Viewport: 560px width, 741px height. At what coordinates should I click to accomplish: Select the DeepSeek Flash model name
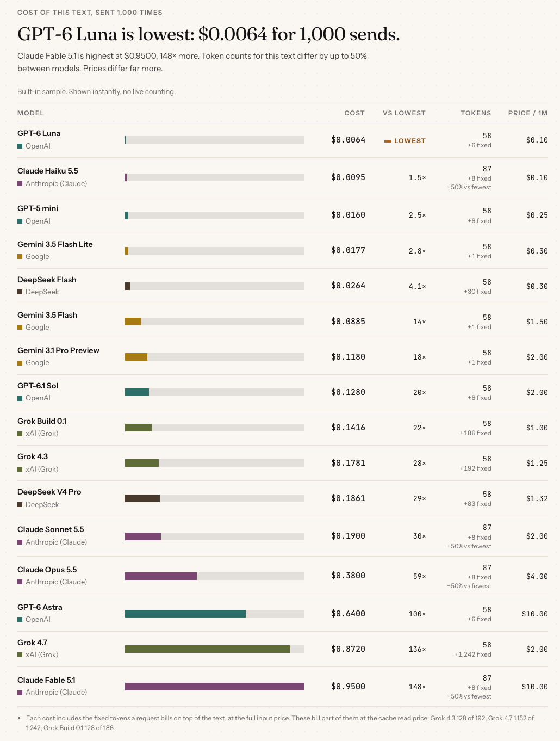pos(47,280)
